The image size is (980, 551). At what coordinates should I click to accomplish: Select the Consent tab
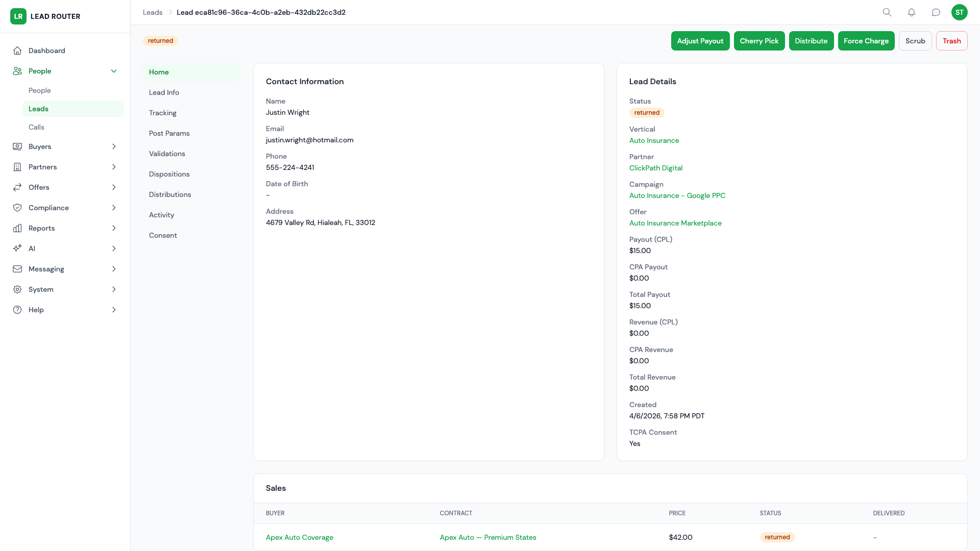(x=163, y=235)
